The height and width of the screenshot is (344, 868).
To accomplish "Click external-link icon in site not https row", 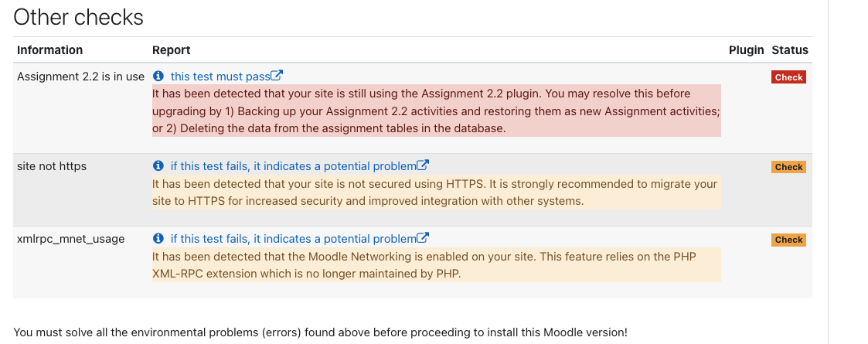I will click(423, 165).
